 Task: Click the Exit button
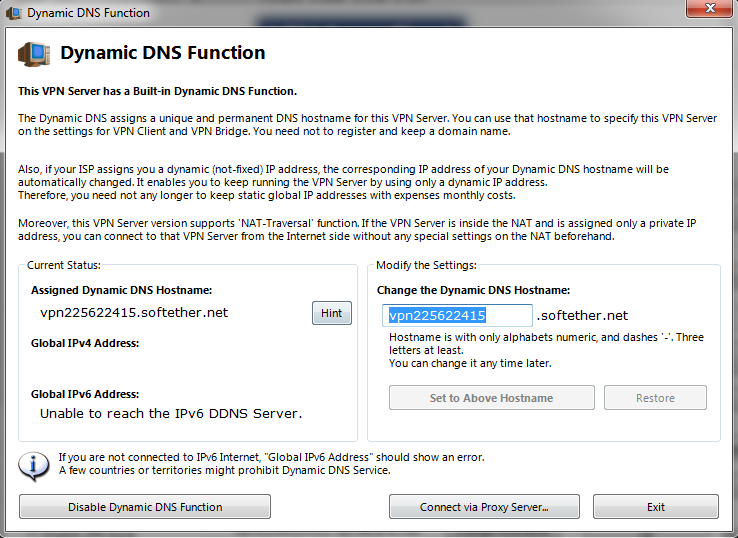pos(656,506)
